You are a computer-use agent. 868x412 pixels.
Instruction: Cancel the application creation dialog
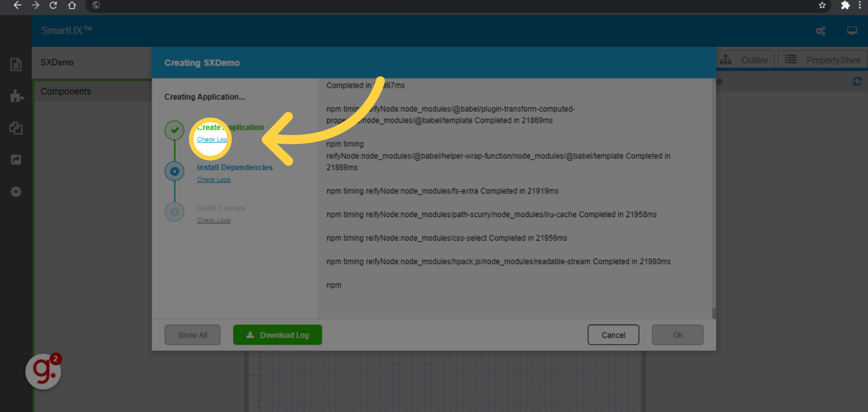613,335
